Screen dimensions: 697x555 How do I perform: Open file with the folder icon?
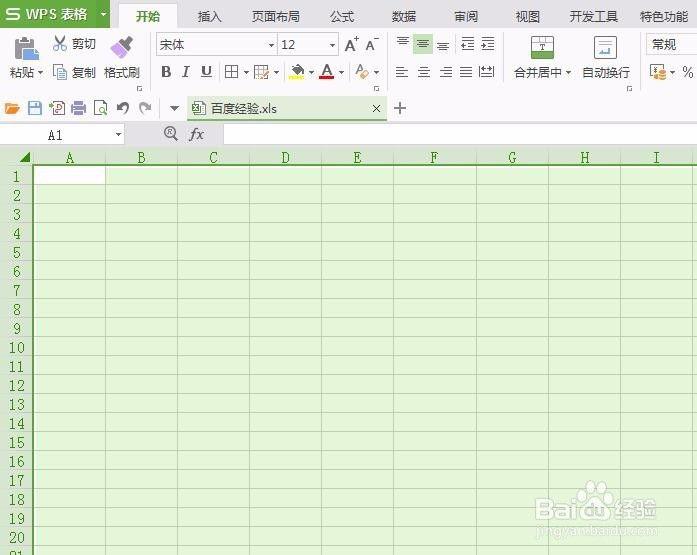tap(12, 108)
